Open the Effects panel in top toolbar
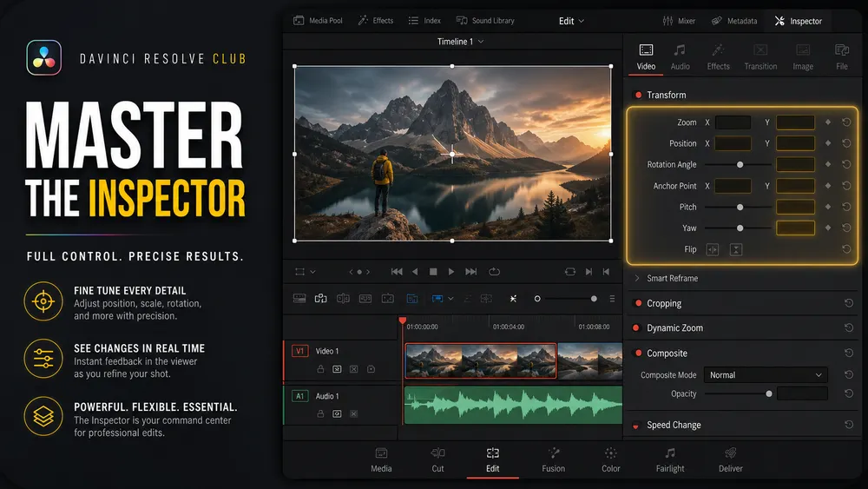 375,21
